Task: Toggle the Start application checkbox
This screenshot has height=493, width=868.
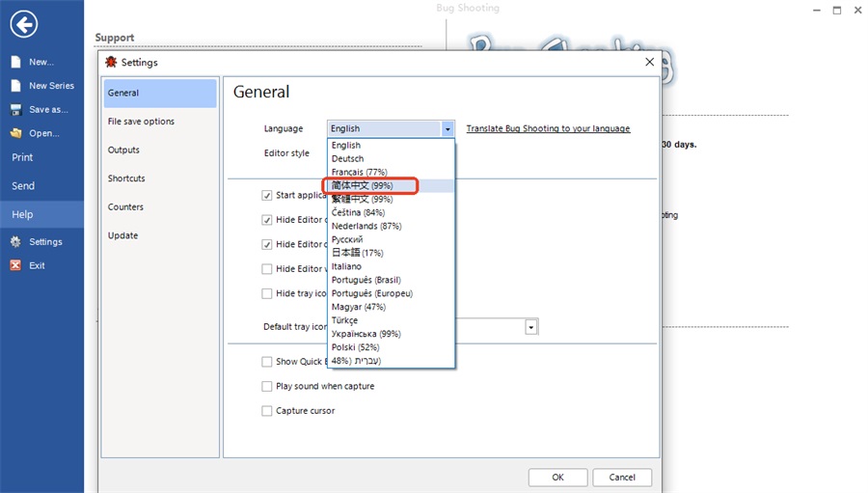Action: [267, 196]
